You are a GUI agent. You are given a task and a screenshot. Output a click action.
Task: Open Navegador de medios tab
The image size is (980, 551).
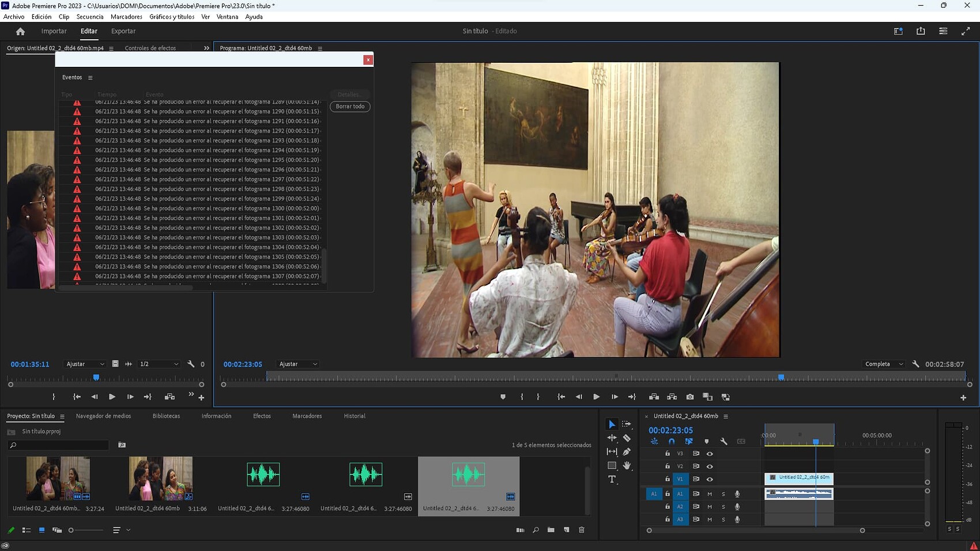tap(103, 416)
